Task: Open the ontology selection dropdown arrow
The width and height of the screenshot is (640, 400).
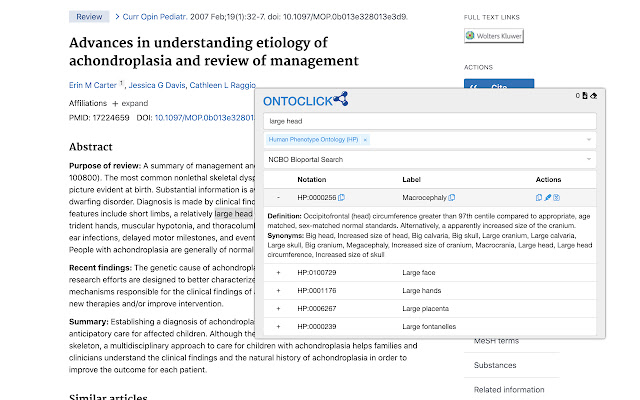Action: click(589, 140)
